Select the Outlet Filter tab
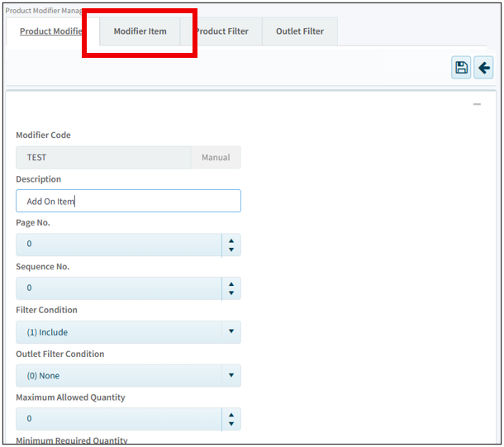This screenshot has width=504, height=447. (299, 31)
